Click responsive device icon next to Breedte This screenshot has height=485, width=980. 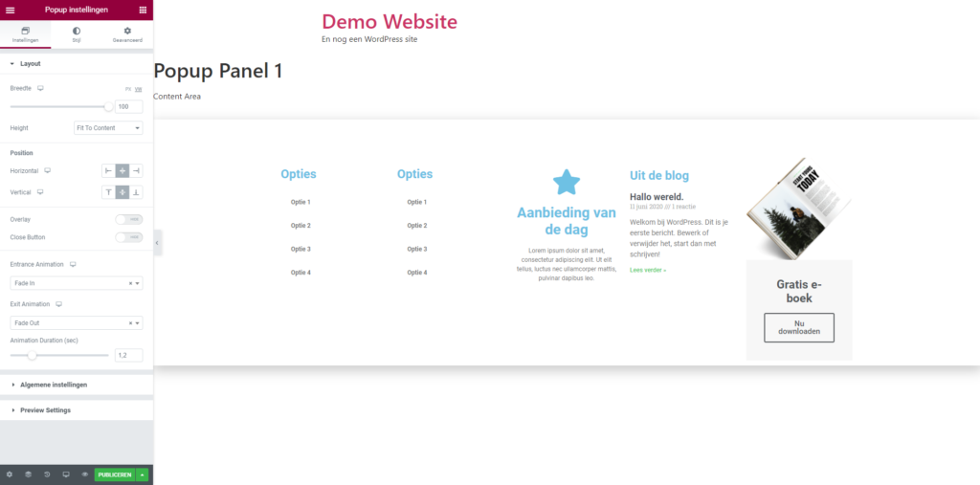40,89
